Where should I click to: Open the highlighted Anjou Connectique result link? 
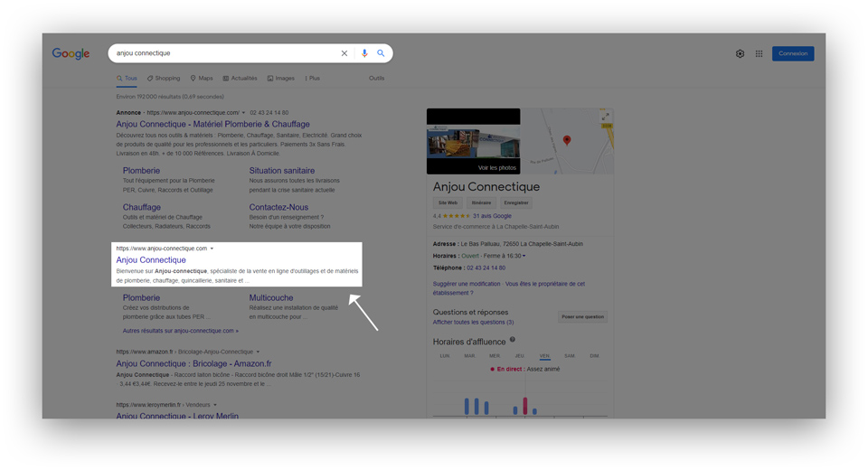[151, 260]
